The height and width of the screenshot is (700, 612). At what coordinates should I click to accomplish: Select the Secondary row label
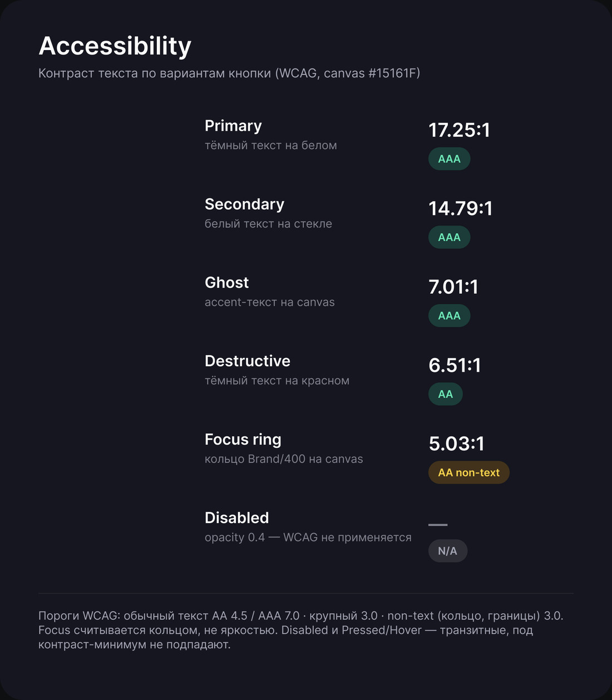244,204
